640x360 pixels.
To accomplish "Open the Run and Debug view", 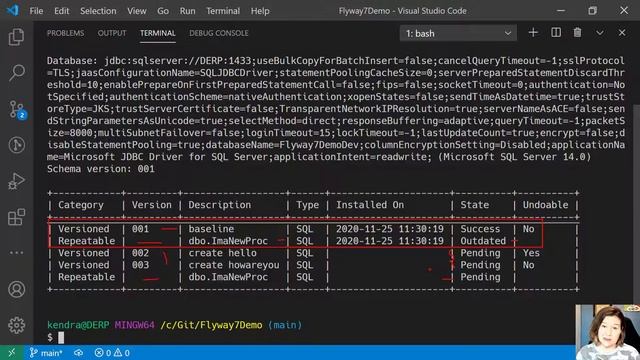I will click(16, 181).
